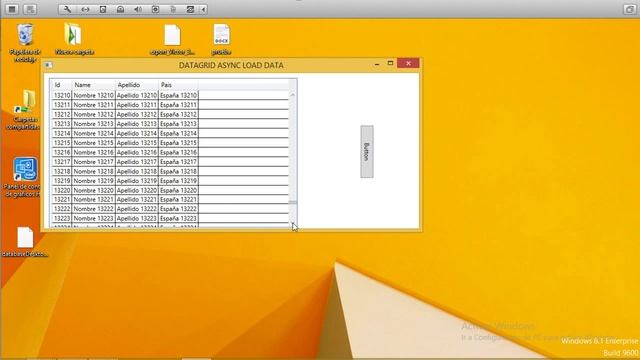The image size is (640, 360).
Task: Select the cell España 13214
Action: point(178,133)
